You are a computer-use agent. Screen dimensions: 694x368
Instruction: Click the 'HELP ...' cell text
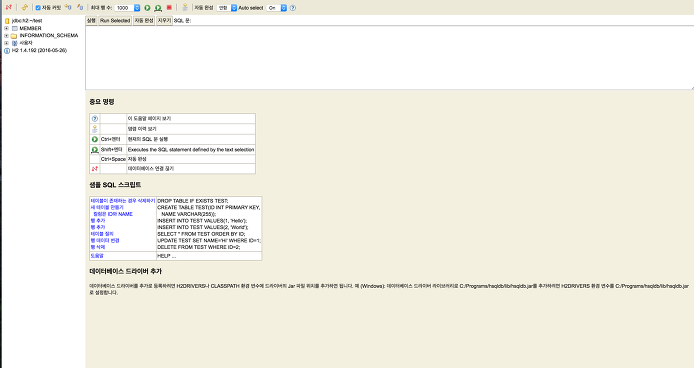click(167, 256)
